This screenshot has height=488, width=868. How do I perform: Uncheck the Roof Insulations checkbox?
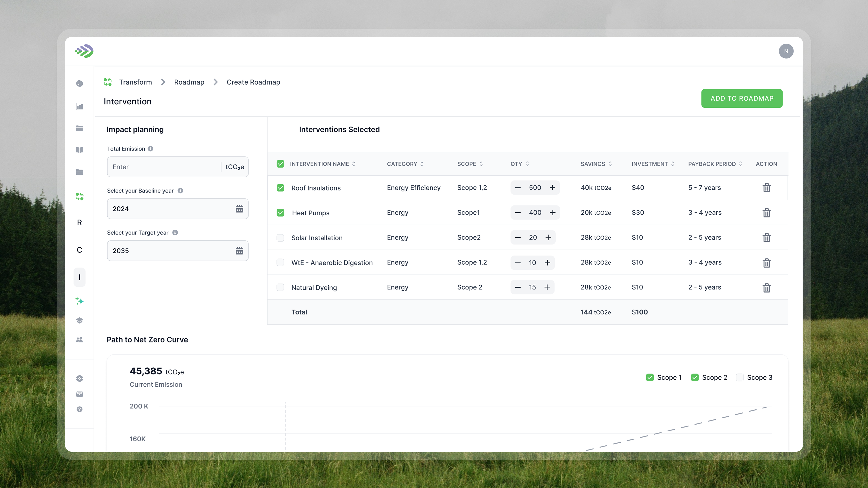280,188
